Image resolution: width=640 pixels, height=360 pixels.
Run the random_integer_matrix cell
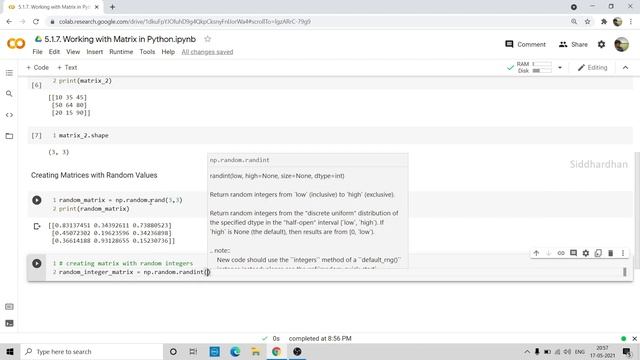(37, 264)
